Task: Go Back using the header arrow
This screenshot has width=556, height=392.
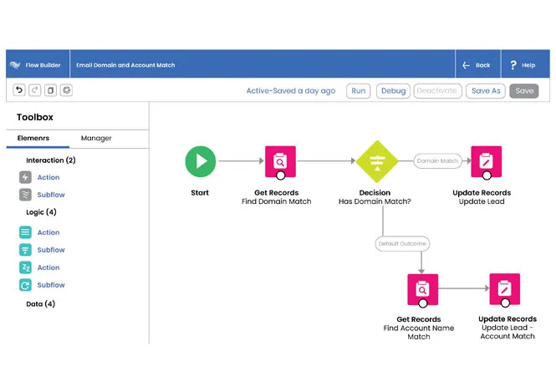Action: (x=476, y=65)
